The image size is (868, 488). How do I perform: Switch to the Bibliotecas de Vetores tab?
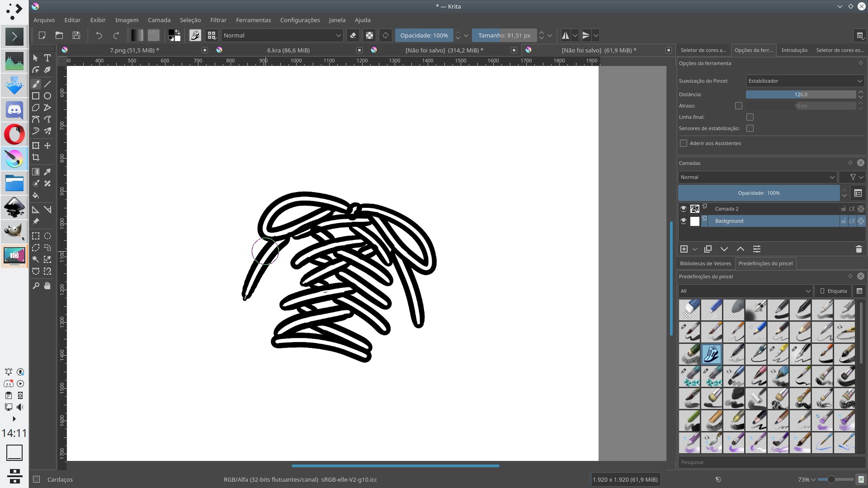coord(705,263)
